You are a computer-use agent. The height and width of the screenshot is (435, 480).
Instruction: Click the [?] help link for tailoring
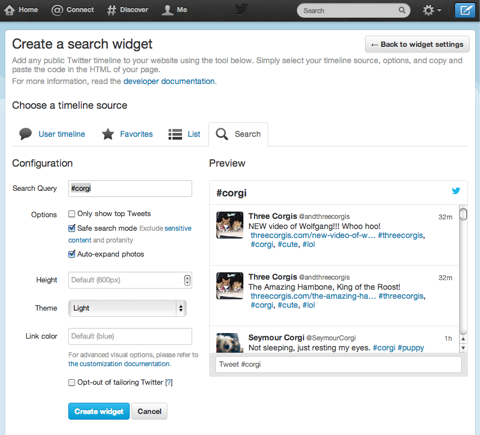coord(169,382)
